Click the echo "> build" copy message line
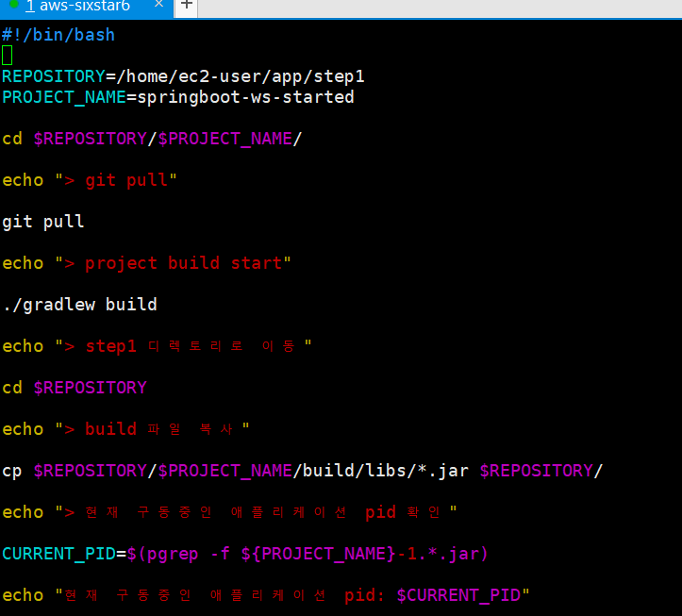The image size is (682, 616). coord(125,429)
